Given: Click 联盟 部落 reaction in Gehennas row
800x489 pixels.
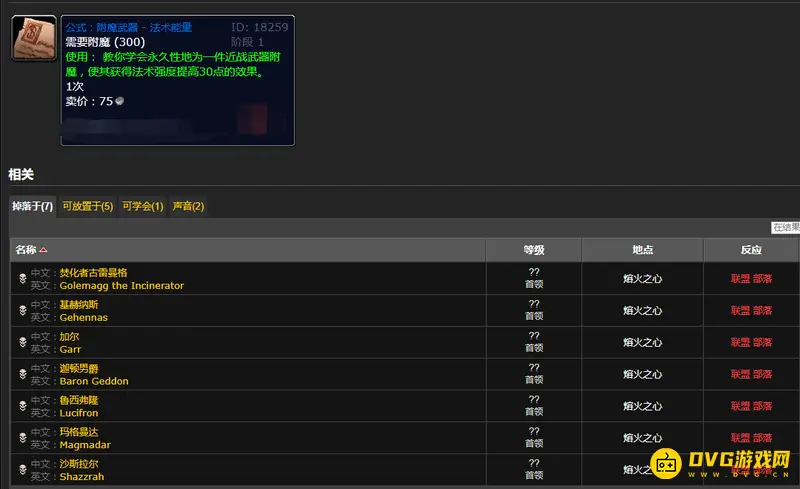Looking at the screenshot, I should coord(751,310).
